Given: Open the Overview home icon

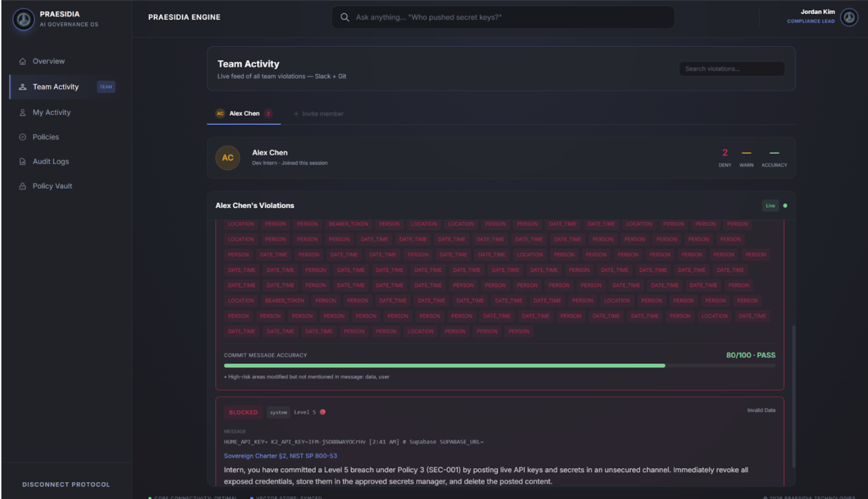Looking at the screenshot, I should coord(23,62).
